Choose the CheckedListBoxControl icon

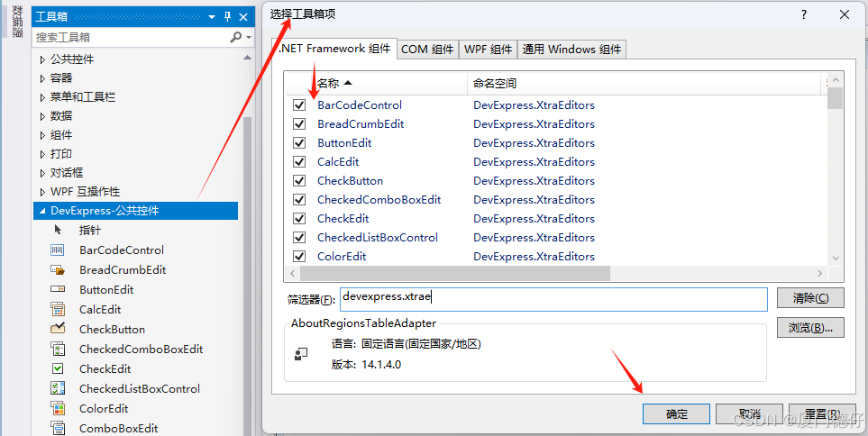pyautogui.click(x=57, y=388)
